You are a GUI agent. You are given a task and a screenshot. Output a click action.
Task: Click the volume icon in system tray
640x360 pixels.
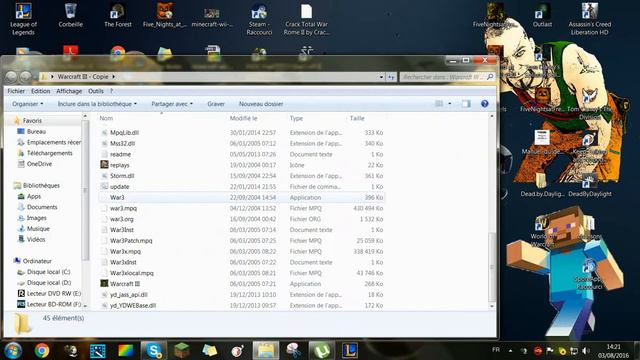pyautogui.click(x=586, y=351)
